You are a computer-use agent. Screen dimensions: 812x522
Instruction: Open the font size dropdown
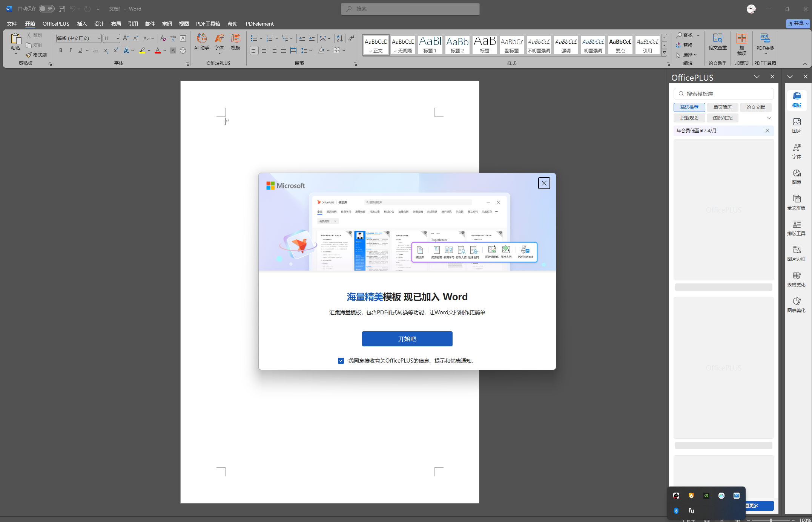click(117, 38)
